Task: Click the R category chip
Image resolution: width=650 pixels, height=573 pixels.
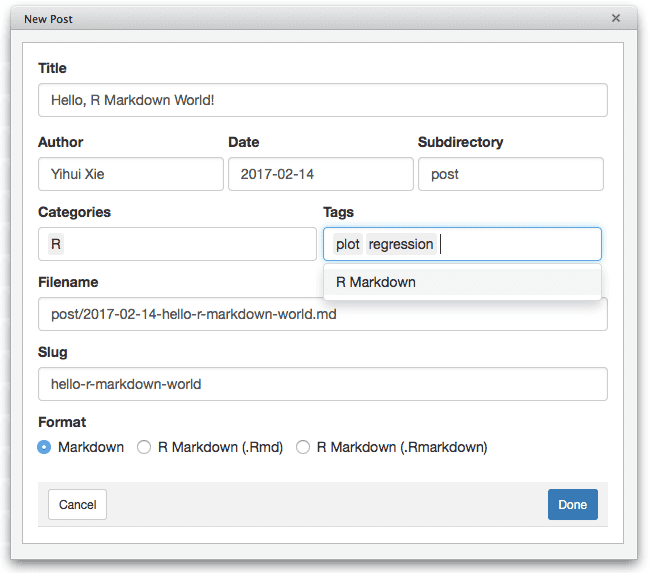Action: [x=56, y=244]
